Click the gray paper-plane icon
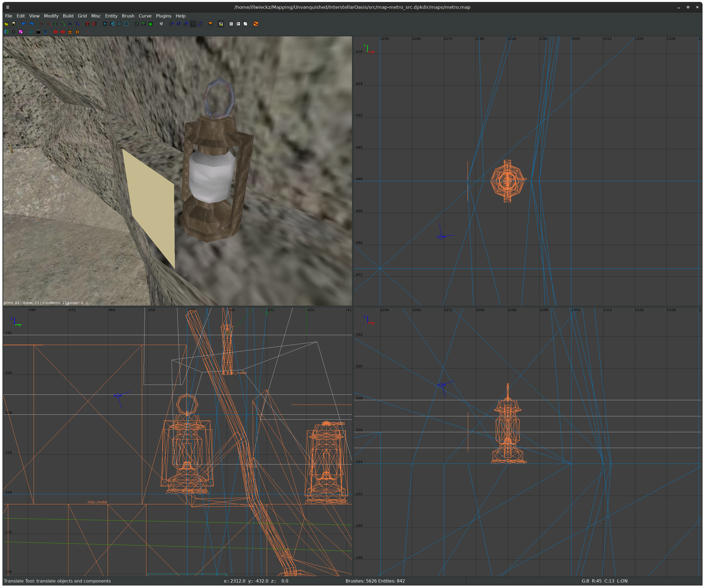 click(161, 24)
